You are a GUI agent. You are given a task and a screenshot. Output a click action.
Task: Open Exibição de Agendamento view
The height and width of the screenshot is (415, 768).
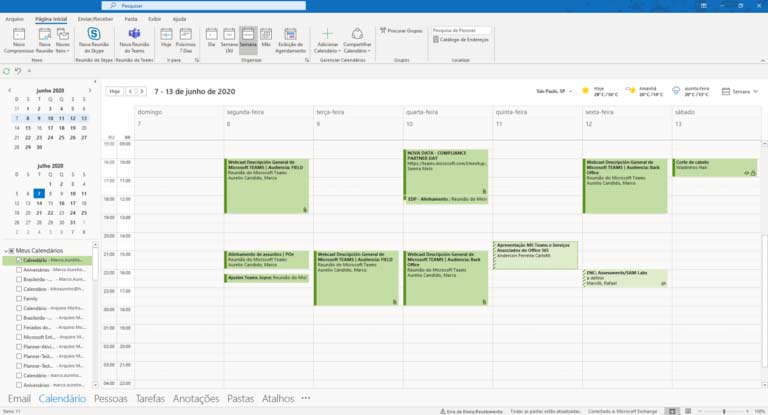click(290, 40)
